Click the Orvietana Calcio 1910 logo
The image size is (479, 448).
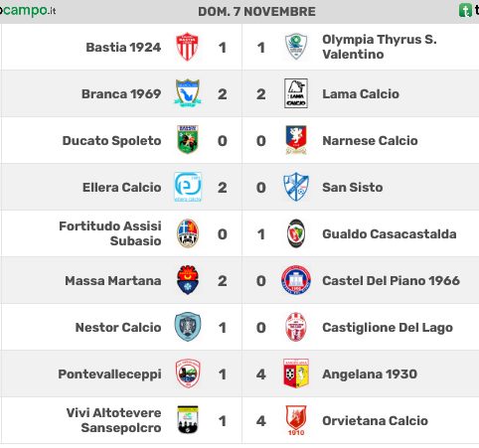click(x=296, y=420)
